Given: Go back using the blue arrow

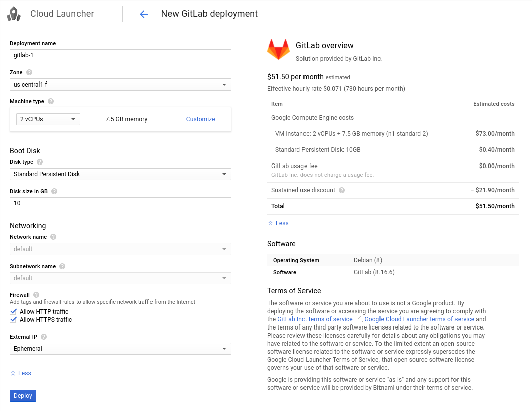Looking at the screenshot, I should click(x=144, y=14).
